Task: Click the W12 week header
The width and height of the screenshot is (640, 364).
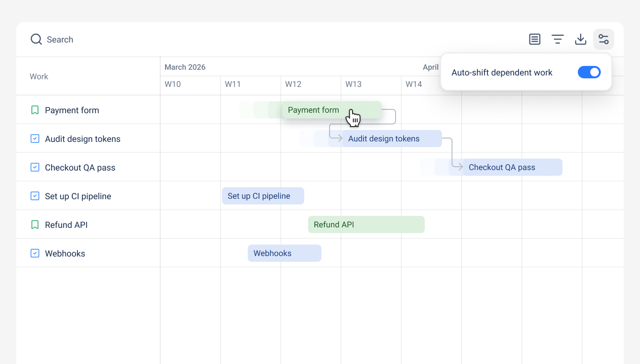Action: (x=293, y=84)
